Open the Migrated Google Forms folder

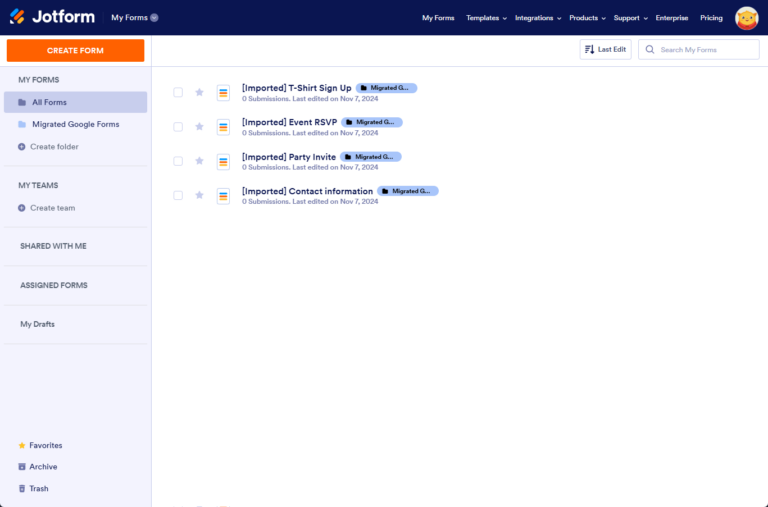pyautogui.click(x=75, y=124)
